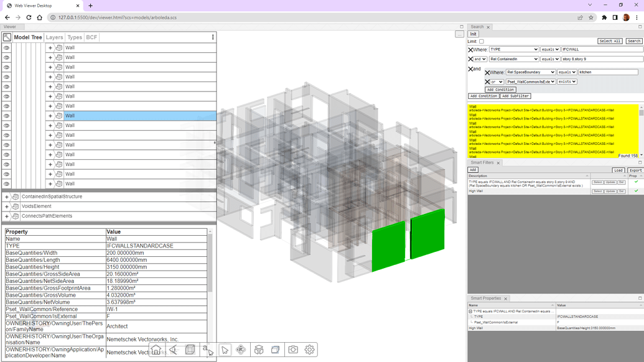Collapse the TYPE equals IFCWALL node in Smart Properties
Image resolution: width=644 pixels, height=362 pixels.
(x=470, y=312)
